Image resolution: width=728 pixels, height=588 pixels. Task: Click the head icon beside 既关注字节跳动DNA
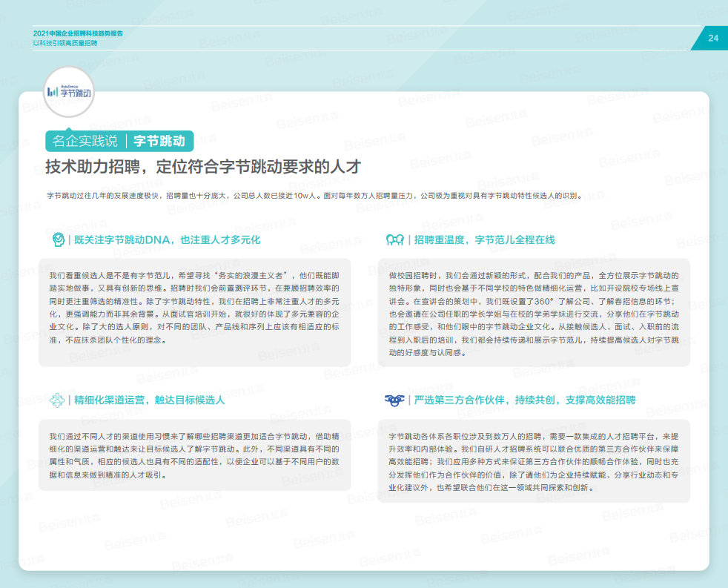tap(58, 240)
